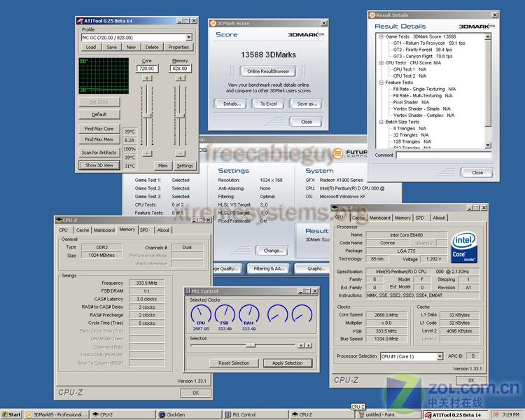The width and height of the screenshot is (525, 420).
Task: Collapse the Batch Size Tests tree node
Action: [x=381, y=122]
